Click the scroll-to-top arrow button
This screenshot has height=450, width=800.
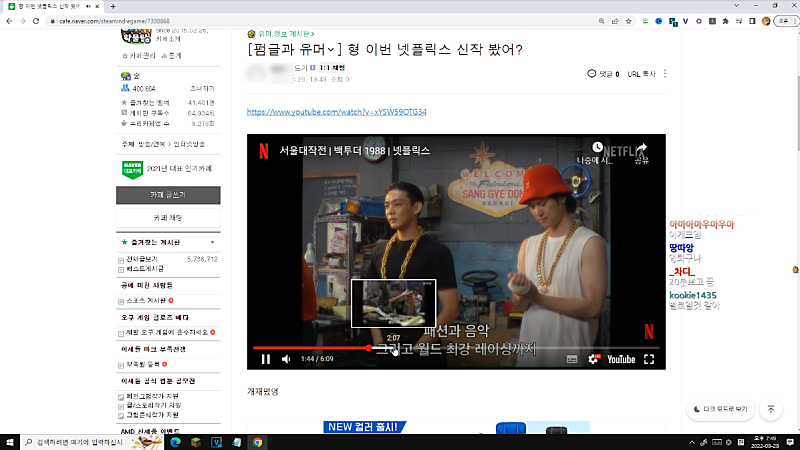(771, 409)
